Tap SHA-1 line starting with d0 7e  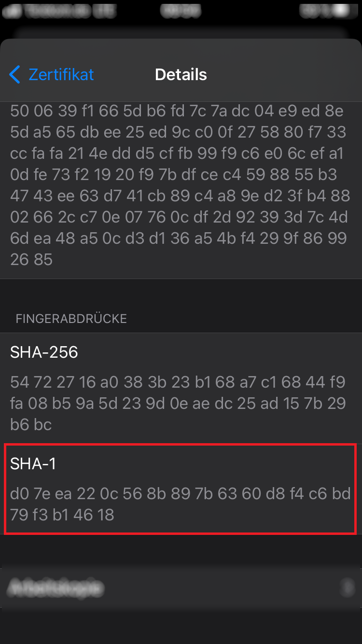pyautogui.click(x=180, y=494)
